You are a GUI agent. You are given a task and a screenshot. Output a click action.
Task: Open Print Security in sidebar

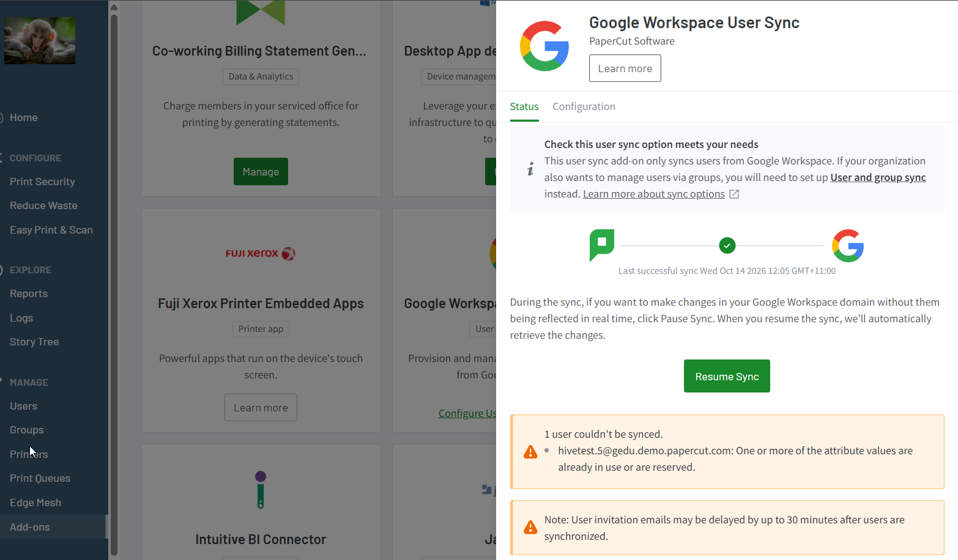pyautogui.click(x=42, y=182)
